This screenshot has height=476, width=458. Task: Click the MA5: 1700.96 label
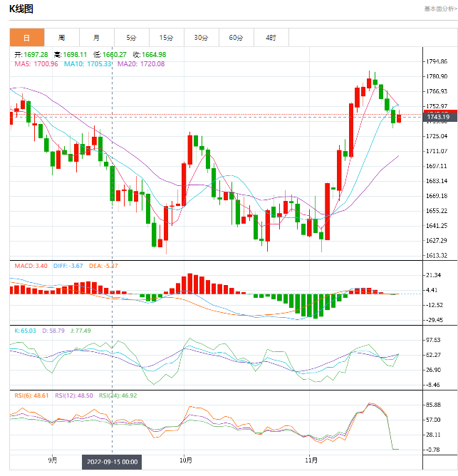coord(36,64)
